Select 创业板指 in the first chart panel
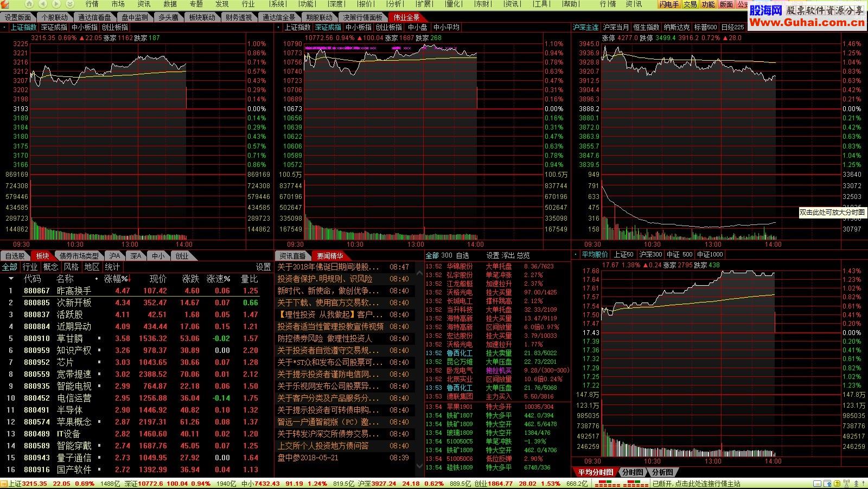 pyautogui.click(x=115, y=27)
